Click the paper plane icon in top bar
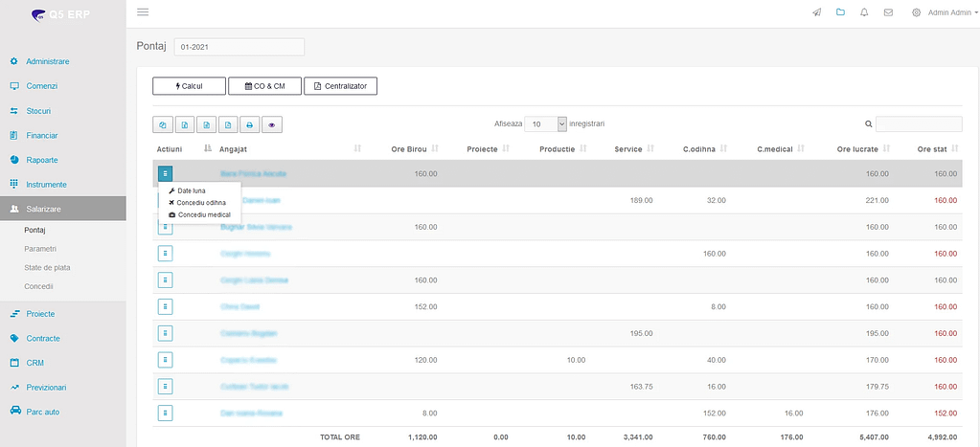The width and height of the screenshot is (980, 447). click(x=816, y=11)
